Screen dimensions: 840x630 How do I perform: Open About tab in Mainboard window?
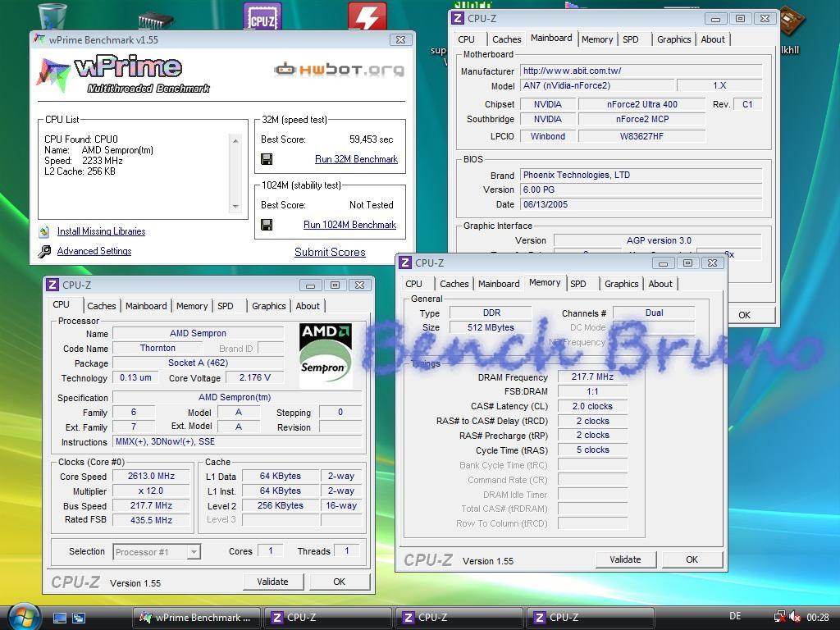(713, 39)
